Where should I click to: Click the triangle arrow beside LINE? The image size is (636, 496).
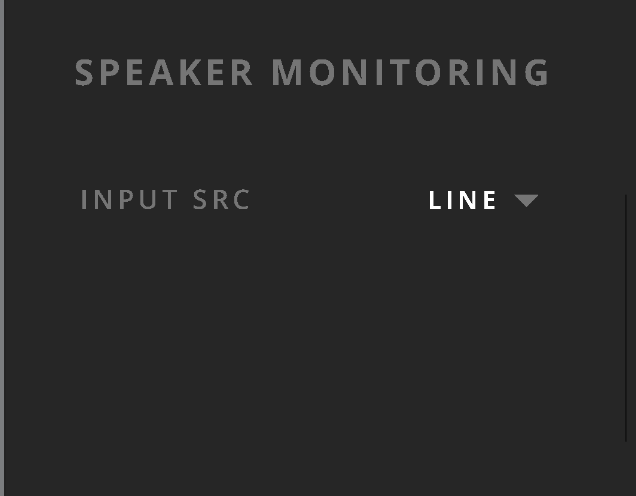(526, 200)
